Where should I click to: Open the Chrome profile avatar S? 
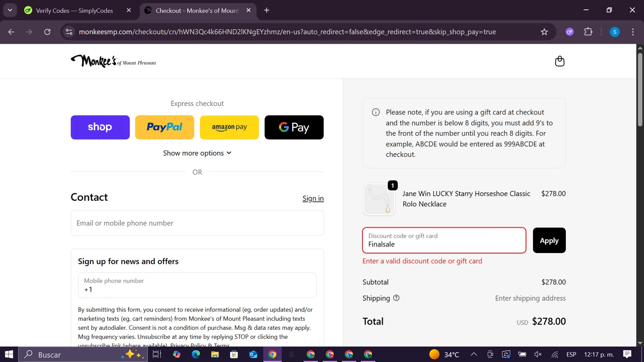pos(615,32)
